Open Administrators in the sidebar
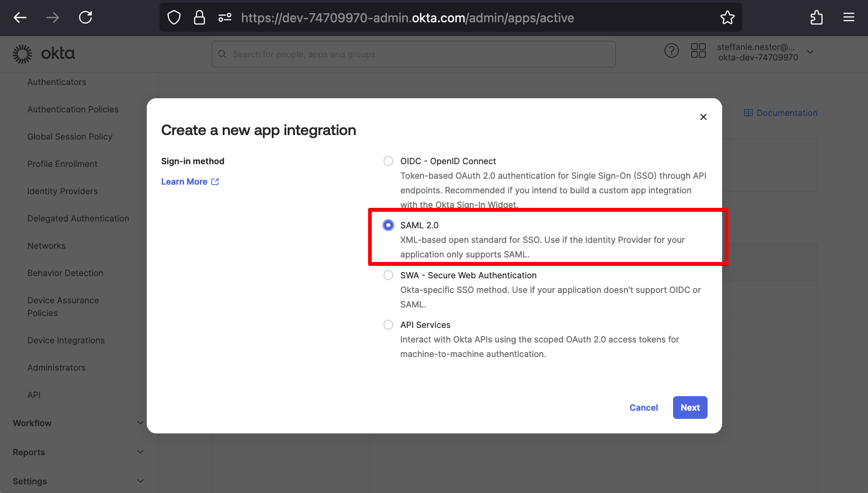Image resolution: width=868 pixels, height=493 pixels. [56, 367]
